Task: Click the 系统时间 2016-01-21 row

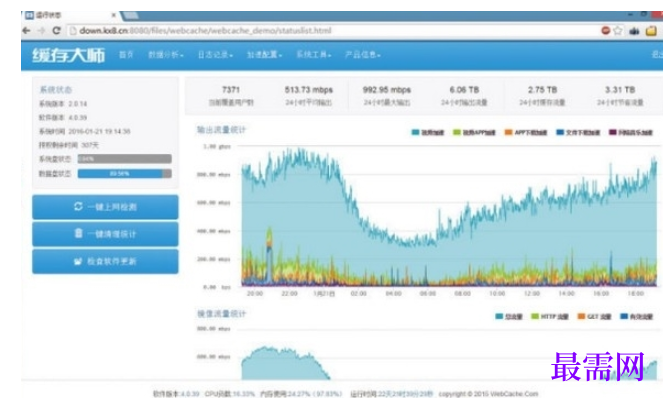Action: coord(85,132)
